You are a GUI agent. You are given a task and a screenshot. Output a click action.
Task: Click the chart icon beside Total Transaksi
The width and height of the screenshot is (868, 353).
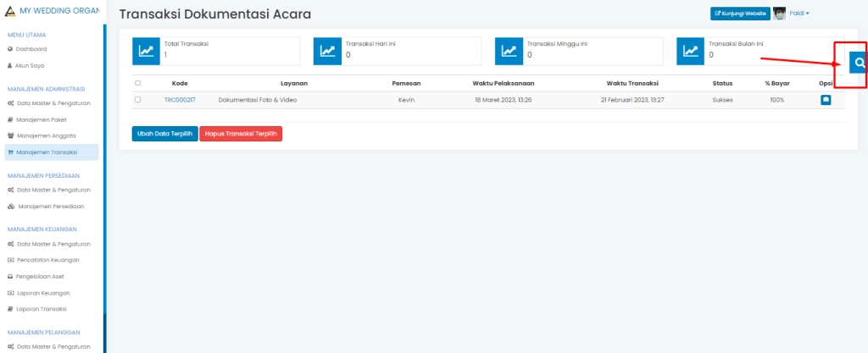pyautogui.click(x=146, y=51)
